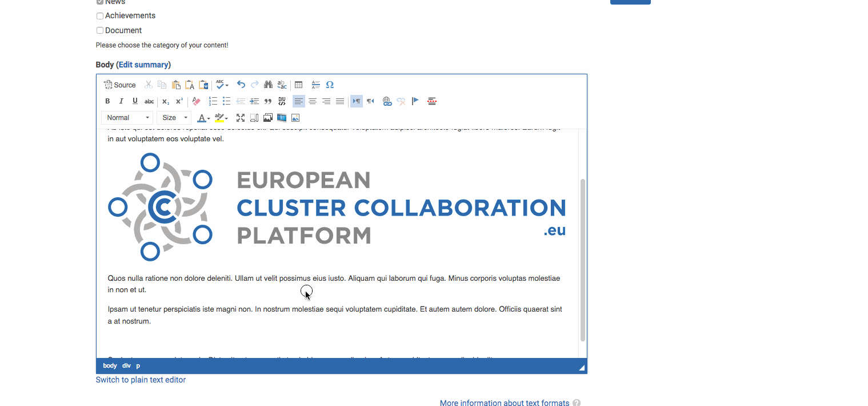Choose Paste as plain text icon
868x406 pixels.
(x=190, y=85)
